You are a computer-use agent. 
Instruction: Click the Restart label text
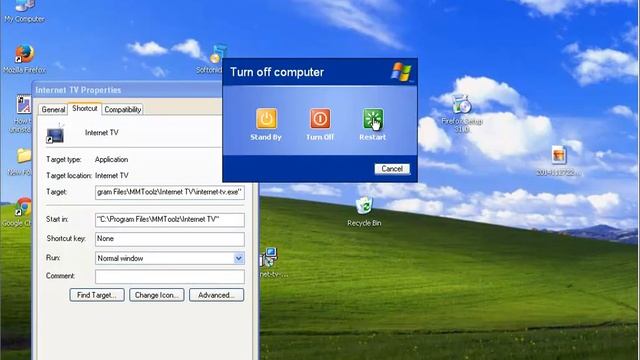373,137
